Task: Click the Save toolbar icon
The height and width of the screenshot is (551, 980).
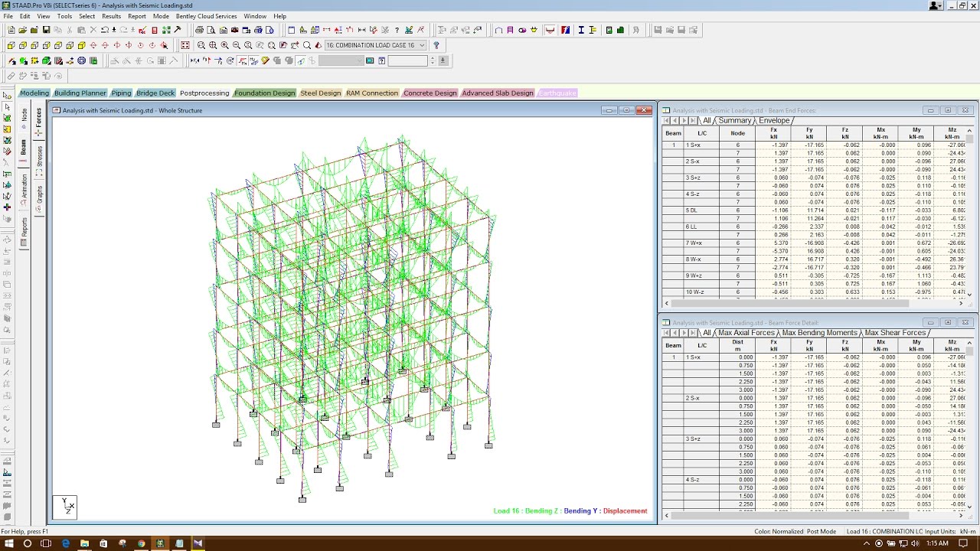Action: click(46, 29)
